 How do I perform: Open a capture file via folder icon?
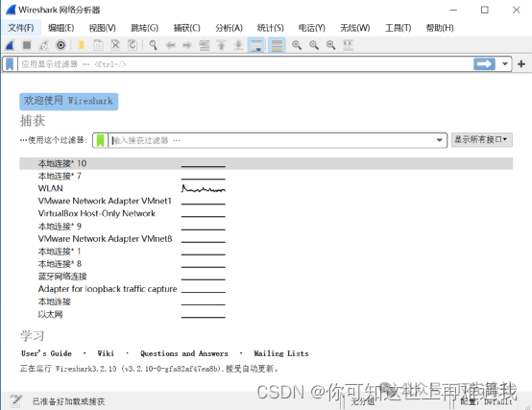pyautogui.click(x=81, y=45)
